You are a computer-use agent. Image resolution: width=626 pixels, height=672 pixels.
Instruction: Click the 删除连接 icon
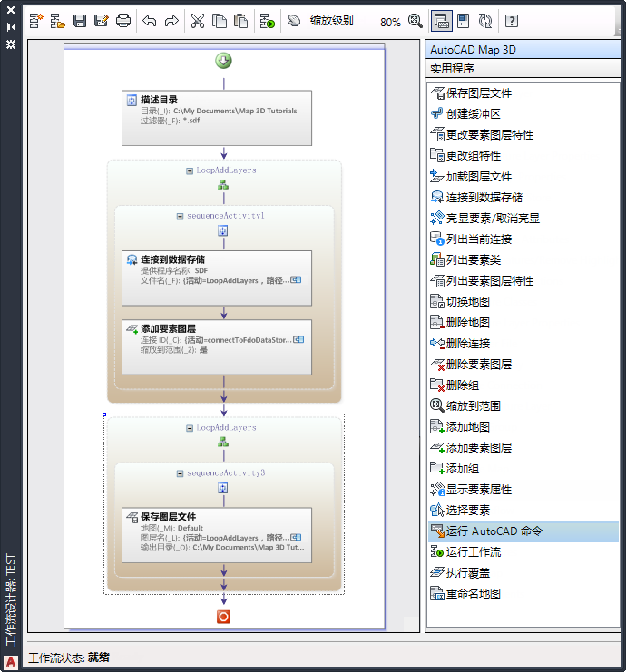(x=437, y=343)
